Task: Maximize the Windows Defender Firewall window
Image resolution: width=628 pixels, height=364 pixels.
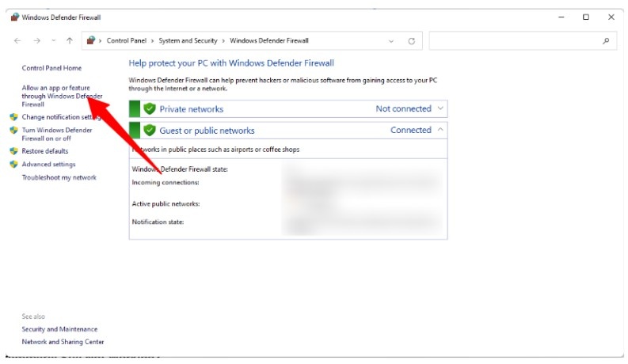Action: [x=586, y=17]
